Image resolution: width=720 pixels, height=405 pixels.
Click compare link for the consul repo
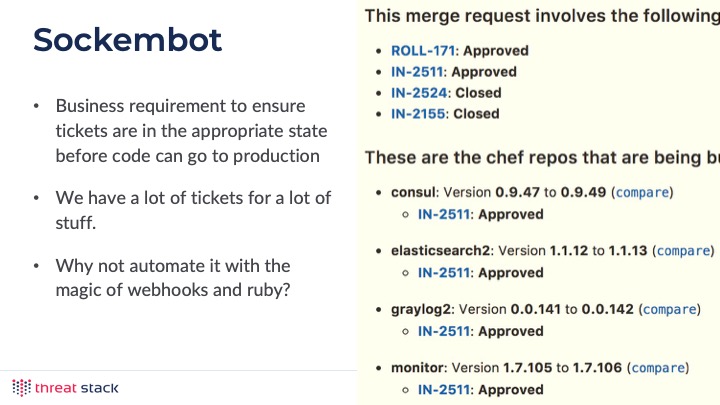642,192
